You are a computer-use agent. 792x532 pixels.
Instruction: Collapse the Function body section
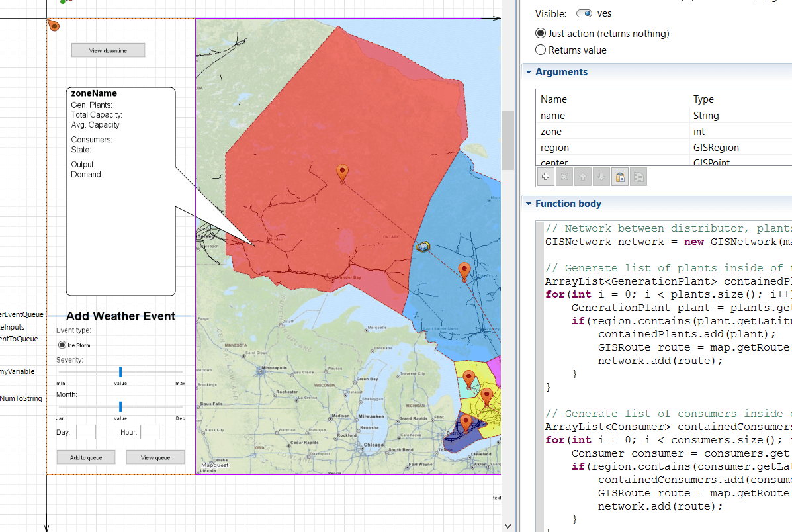528,204
